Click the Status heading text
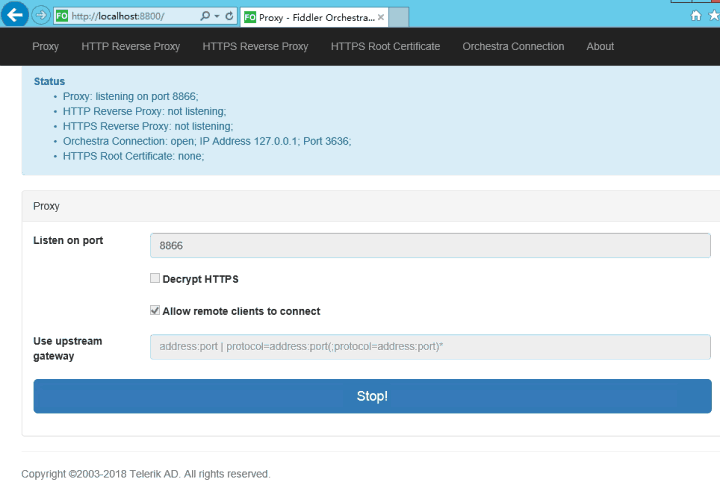This screenshot has height=482, width=720. tap(49, 81)
